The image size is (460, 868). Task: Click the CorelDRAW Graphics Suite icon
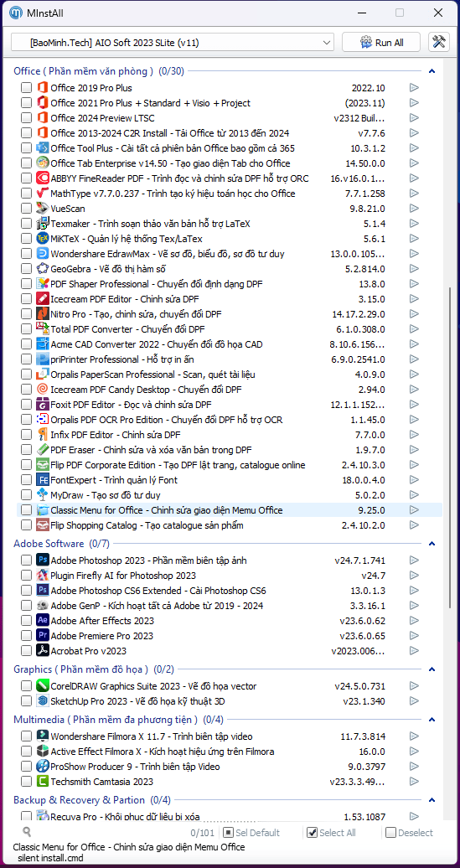click(x=43, y=686)
